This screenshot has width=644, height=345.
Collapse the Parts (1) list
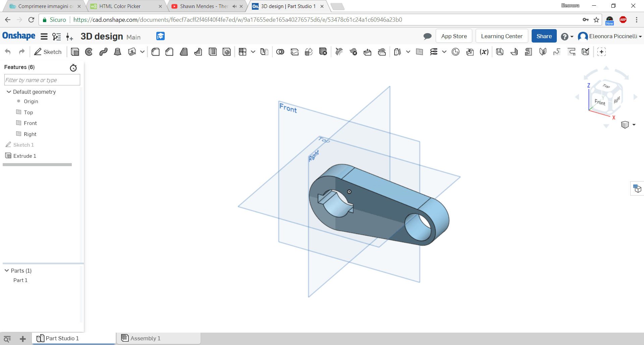click(x=6, y=270)
